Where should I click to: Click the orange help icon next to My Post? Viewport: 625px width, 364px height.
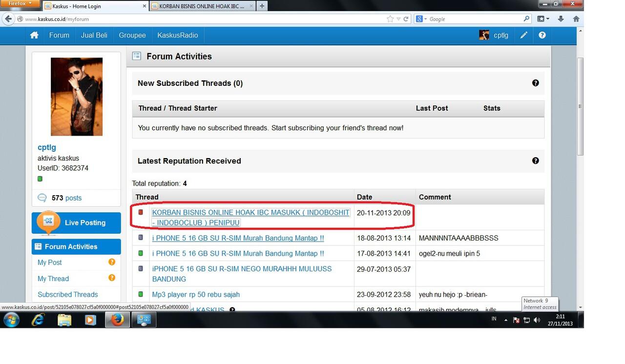tap(112, 262)
